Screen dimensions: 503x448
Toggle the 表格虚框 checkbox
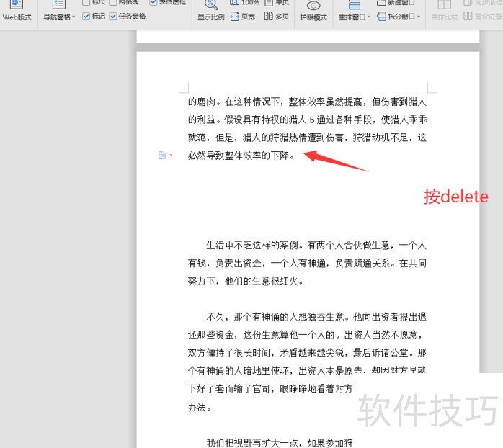click(x=153, y=2)
